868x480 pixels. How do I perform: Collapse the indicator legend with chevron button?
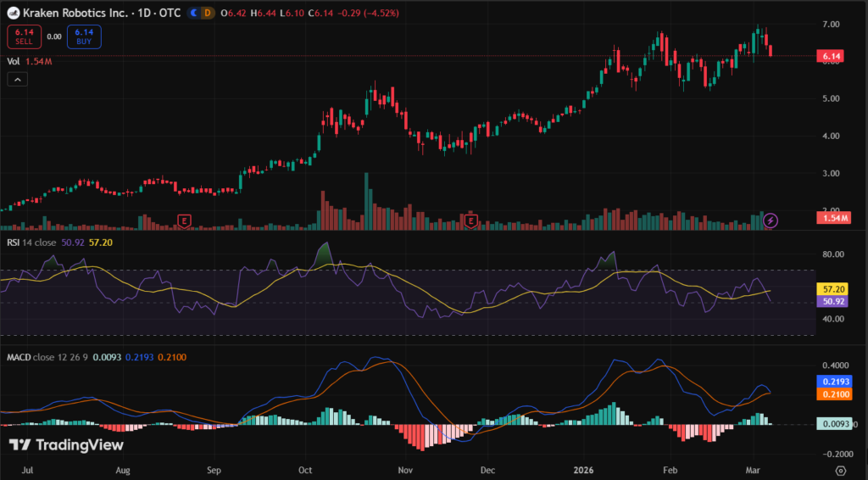pyautogui.click(x=18, y=79)
